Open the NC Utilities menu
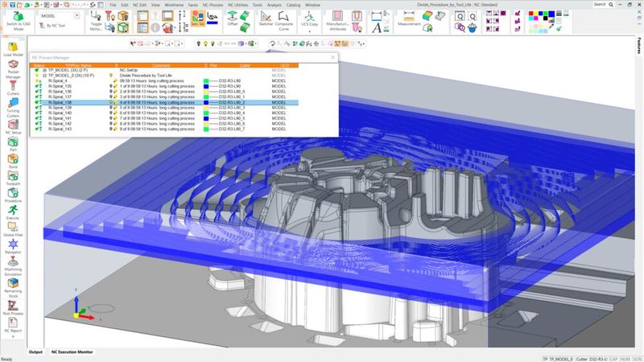This screenshot has height=362, width=644. (237, 5)
